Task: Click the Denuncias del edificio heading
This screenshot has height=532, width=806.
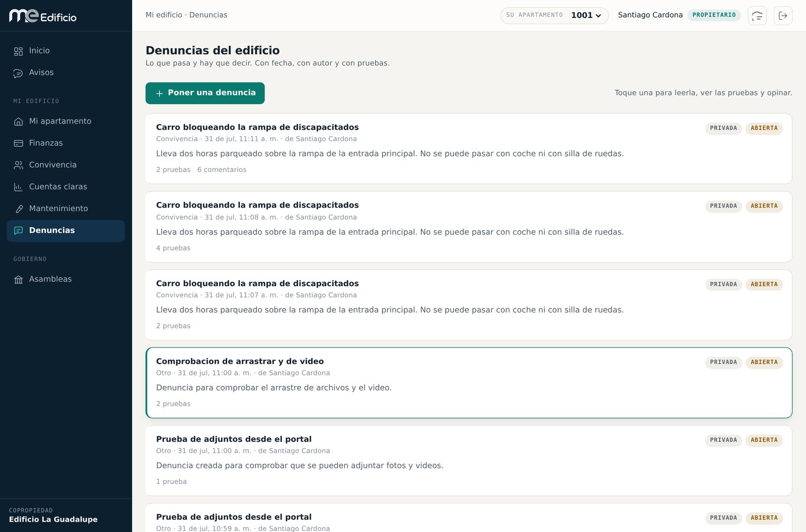Action: (213, 50)
